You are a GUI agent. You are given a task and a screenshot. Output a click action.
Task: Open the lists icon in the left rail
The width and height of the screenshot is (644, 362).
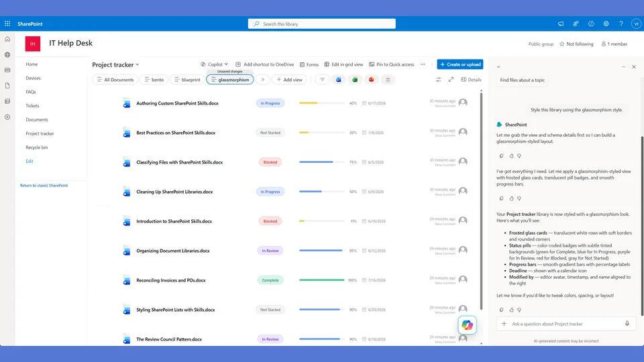[7, 101]
